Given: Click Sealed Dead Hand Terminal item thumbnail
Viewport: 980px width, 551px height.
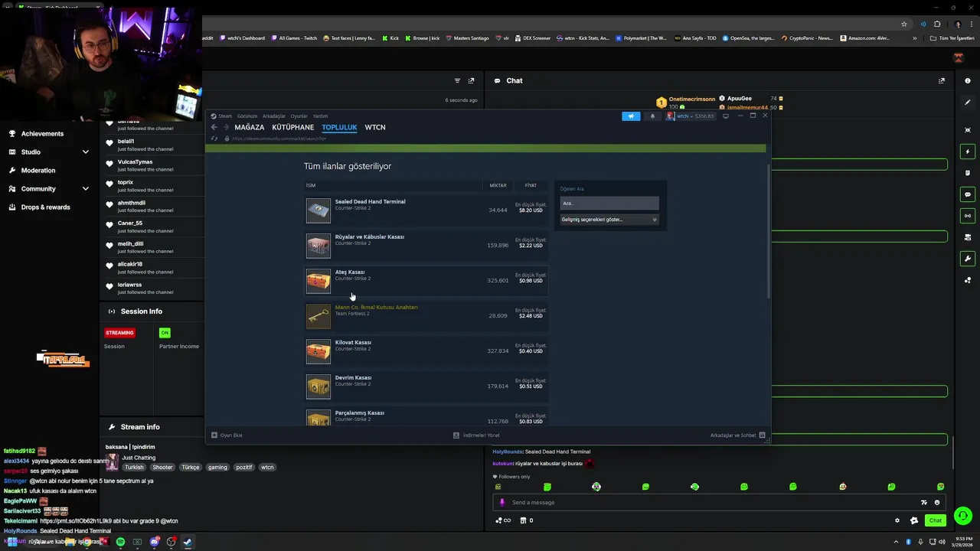Looking at the screenshot, I should coord(318,210).
